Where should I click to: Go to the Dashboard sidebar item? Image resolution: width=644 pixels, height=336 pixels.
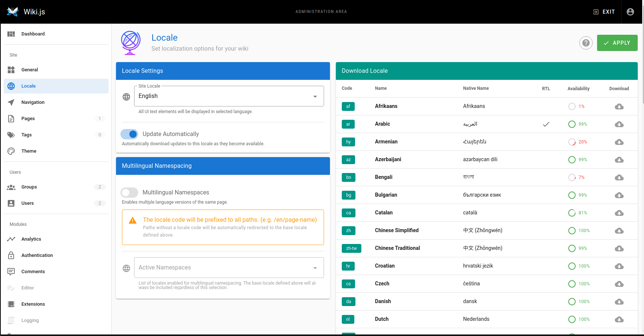33,34
